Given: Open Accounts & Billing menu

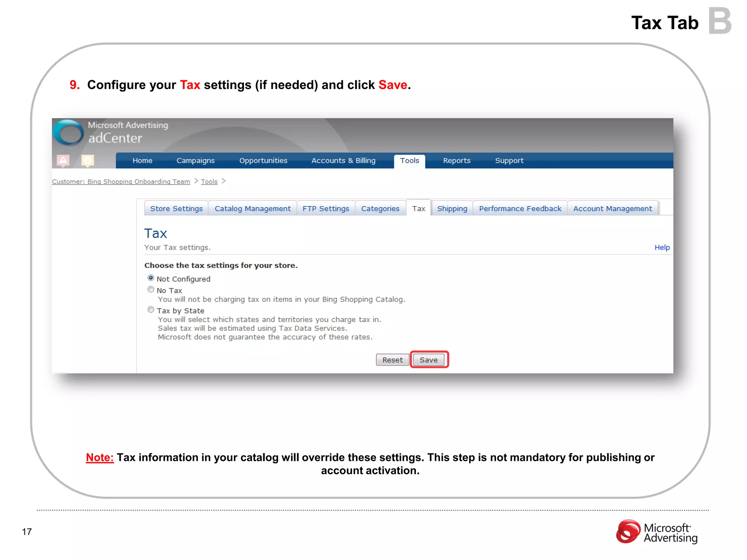Looking at the screenshot, I should point(343,161).
